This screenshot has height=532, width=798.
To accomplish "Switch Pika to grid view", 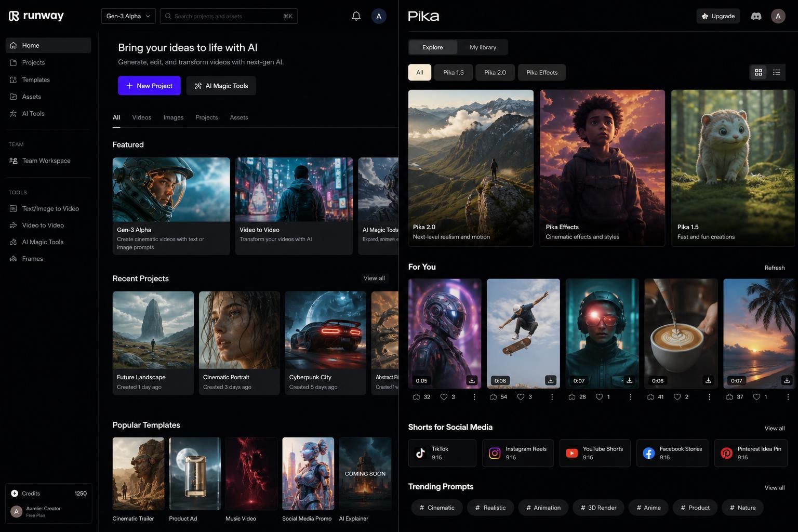I will point(759,72).
